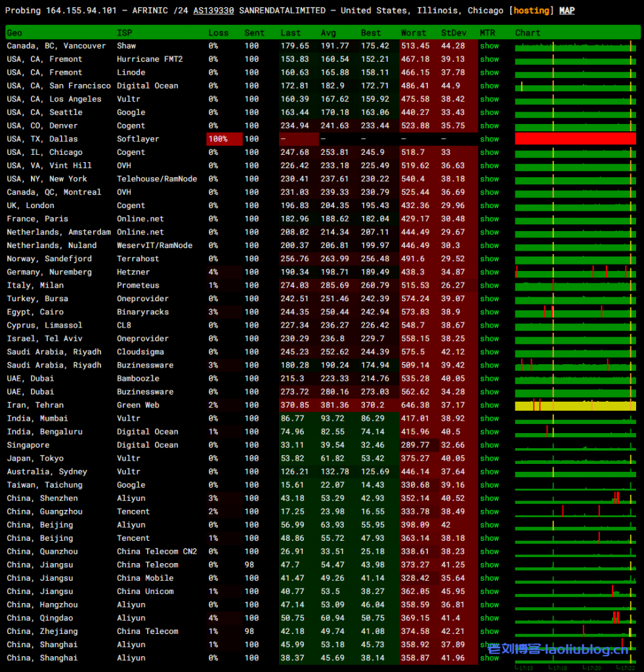
Task: Click the Germany Nuremberg latency chart
Action: tap(575, 272)
